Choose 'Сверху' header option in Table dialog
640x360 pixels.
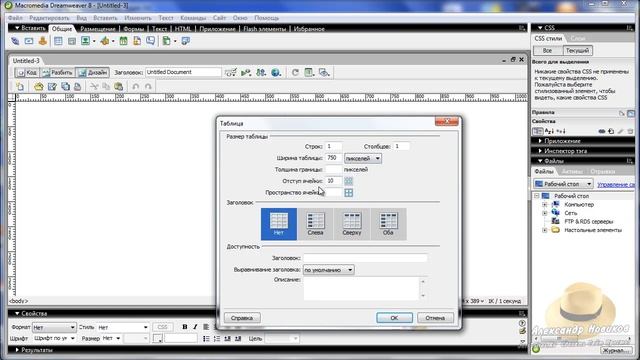[x=351, y=224]
